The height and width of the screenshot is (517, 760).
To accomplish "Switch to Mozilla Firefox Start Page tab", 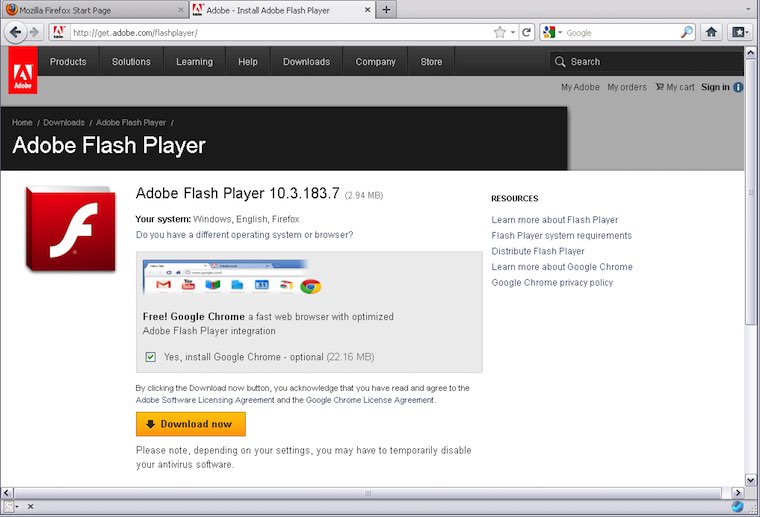I will [95, 10].
